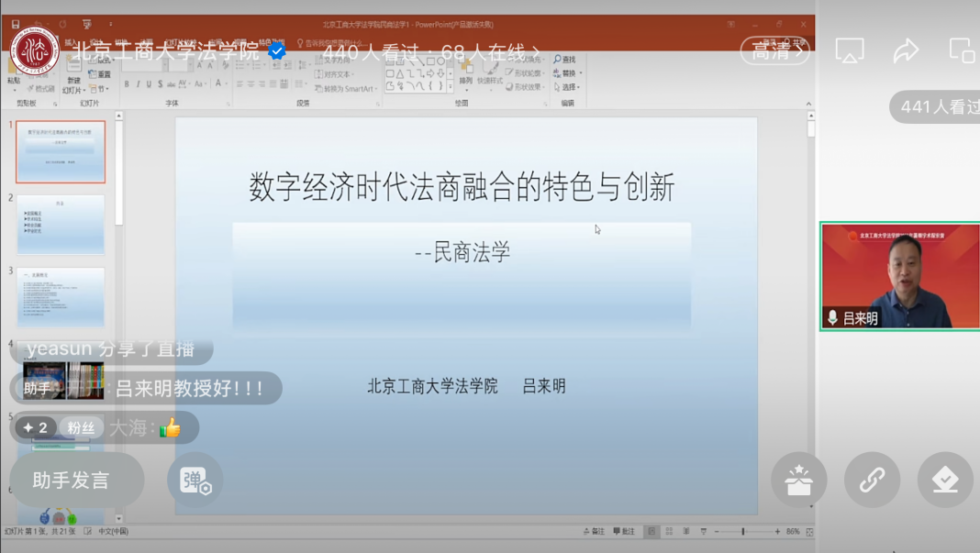Open the 选择 dropdown in editing group
Screen dimensions: 980x553
tap(567, 87)
